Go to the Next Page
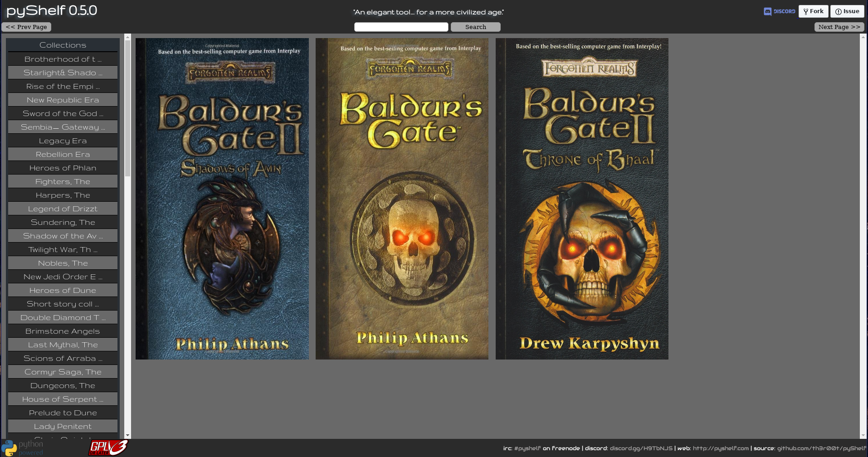This screenshot has width=868, height=457. 839,27
